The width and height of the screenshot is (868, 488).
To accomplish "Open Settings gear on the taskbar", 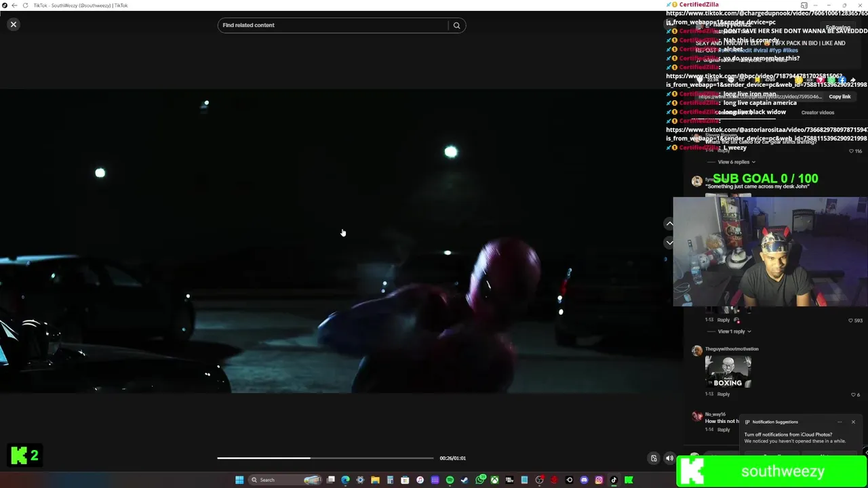I will pos(360,480).
